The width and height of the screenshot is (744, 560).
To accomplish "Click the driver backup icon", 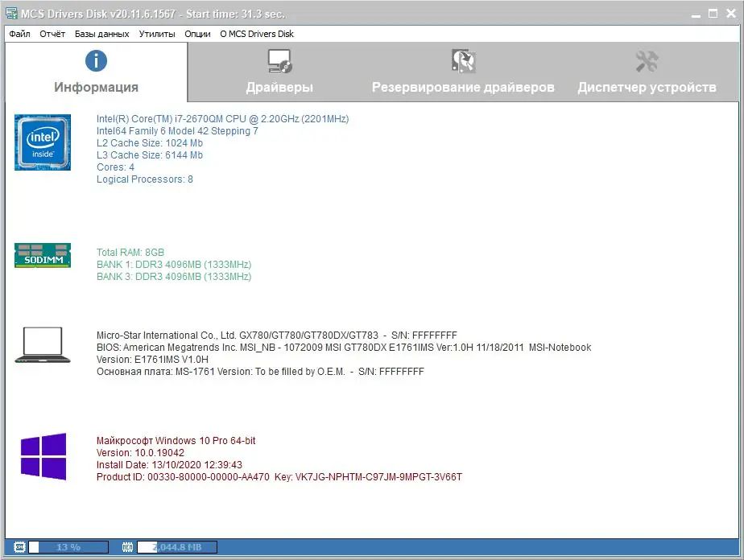I will click(x=463, y=60).
